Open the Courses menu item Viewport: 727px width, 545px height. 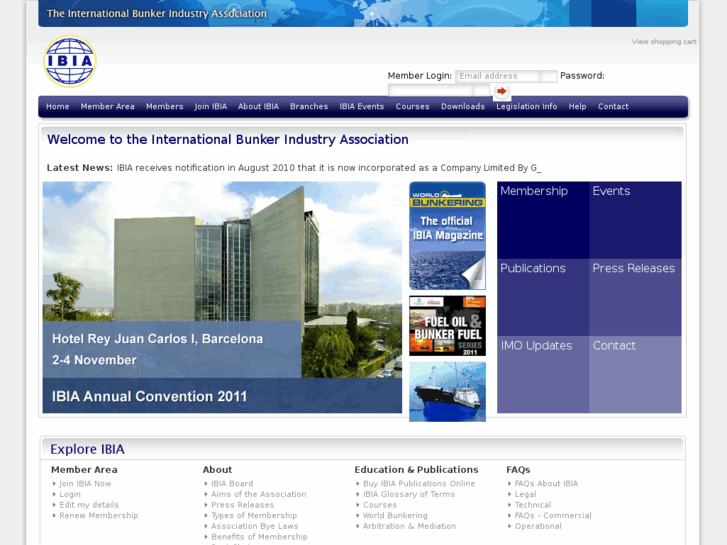(412, 107)
